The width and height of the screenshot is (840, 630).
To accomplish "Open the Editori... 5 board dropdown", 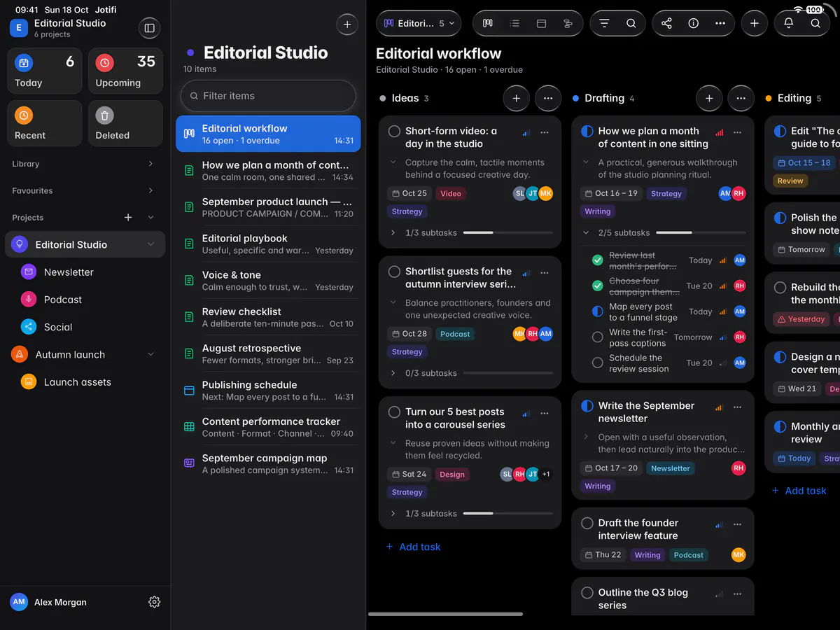I will [x=419, y=23].
